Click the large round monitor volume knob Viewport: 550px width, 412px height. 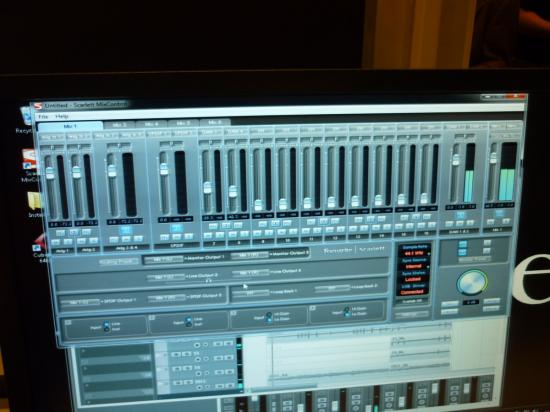point(472,283)
